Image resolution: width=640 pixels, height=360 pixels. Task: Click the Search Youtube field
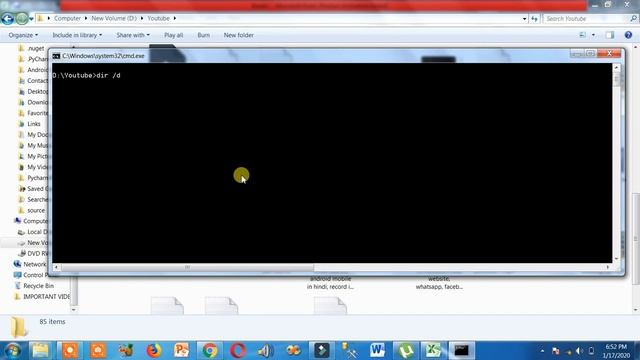click(586, 18)
